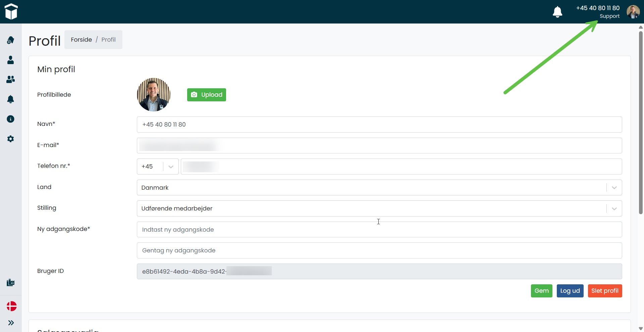Screen dimensions: 644x332
Task: Open the info icon in sidebar
Action: (x=11, y=119)
